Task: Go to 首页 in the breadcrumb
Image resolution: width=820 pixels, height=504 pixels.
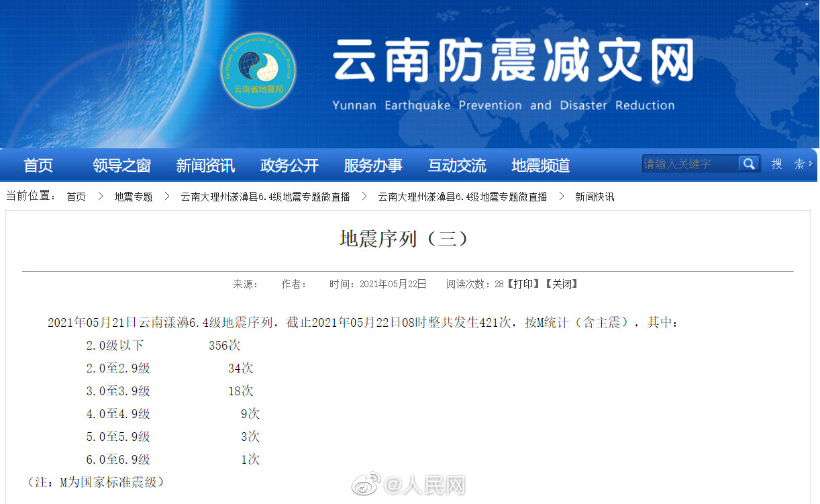Action: click(x=76, y=197)
